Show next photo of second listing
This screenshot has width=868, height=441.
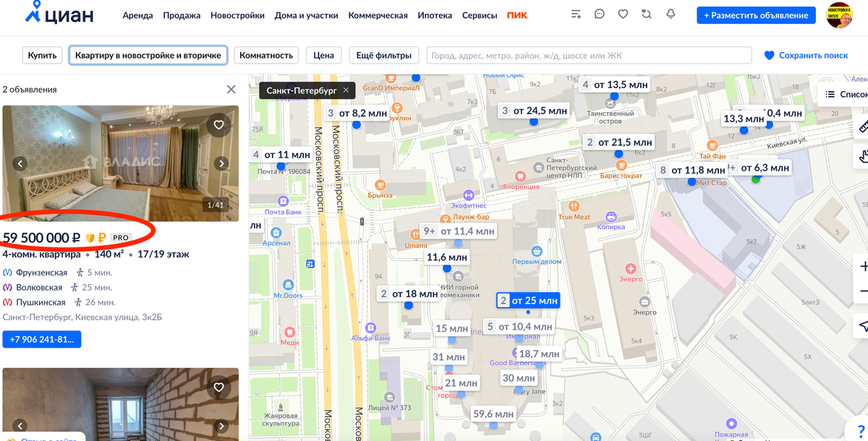(x=221, y=427)
